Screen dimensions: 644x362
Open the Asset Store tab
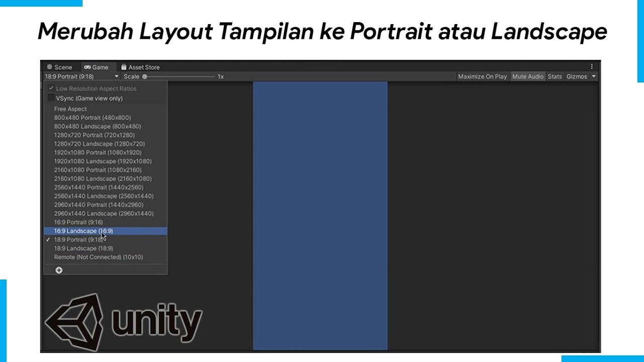point(140,67)
